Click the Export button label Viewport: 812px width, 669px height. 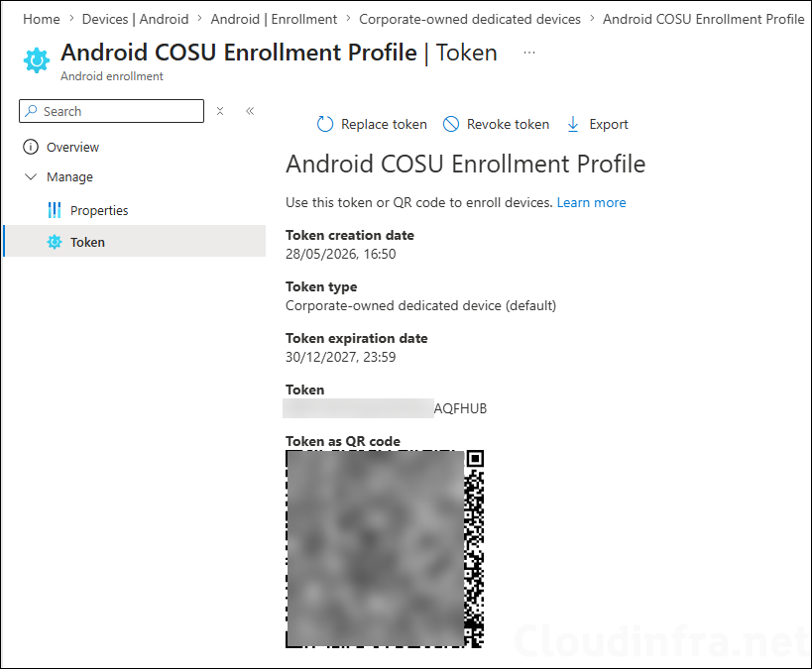coord(609,124)
